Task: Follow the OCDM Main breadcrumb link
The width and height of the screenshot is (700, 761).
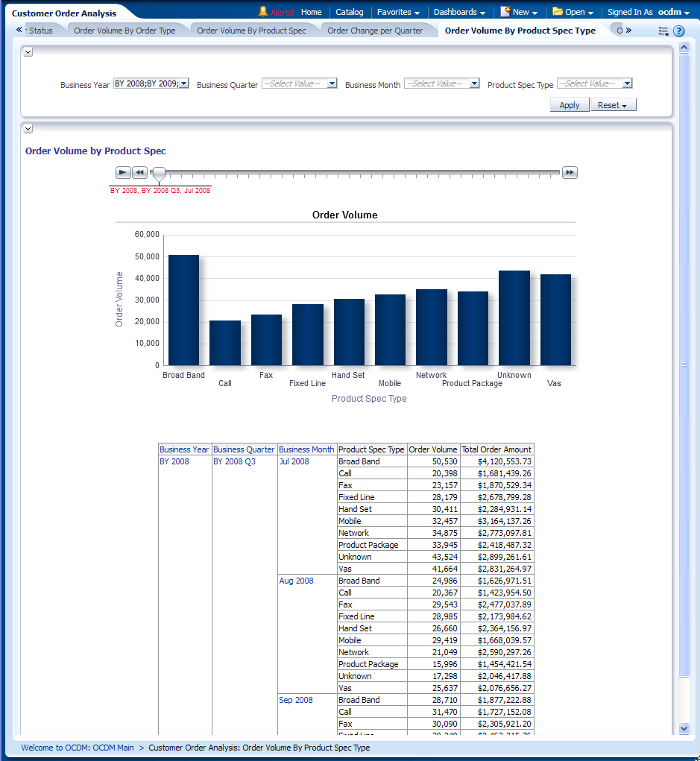Action: tap(78, 748)
